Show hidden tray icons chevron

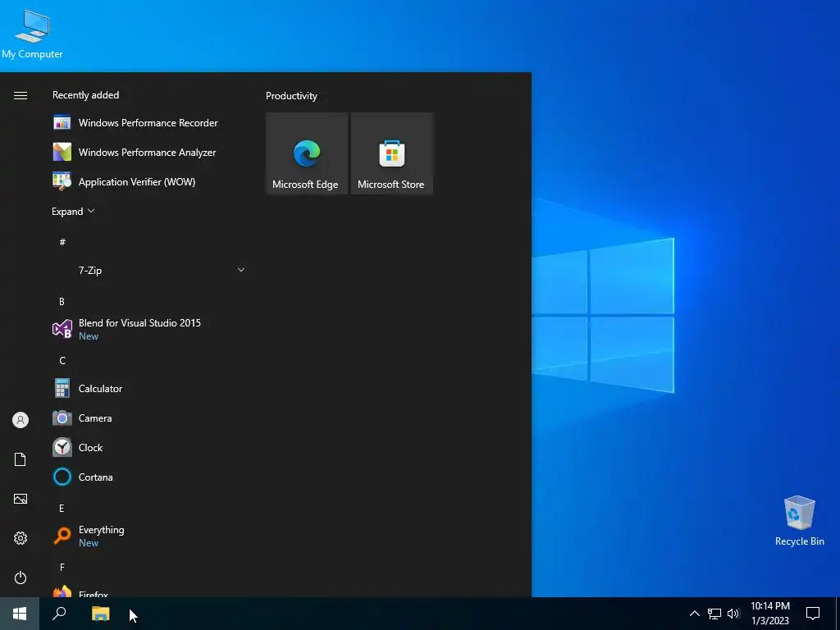[x=694, y=614]
